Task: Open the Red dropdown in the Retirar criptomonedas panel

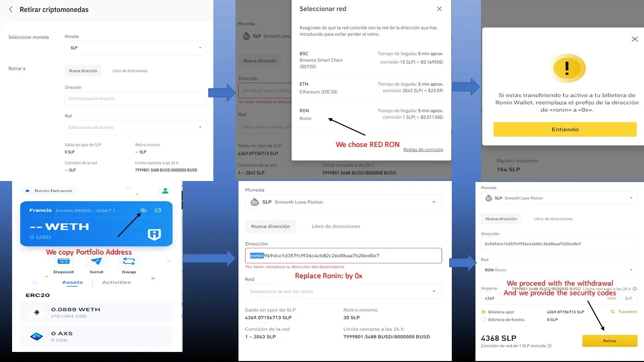Action: point(135,127)
